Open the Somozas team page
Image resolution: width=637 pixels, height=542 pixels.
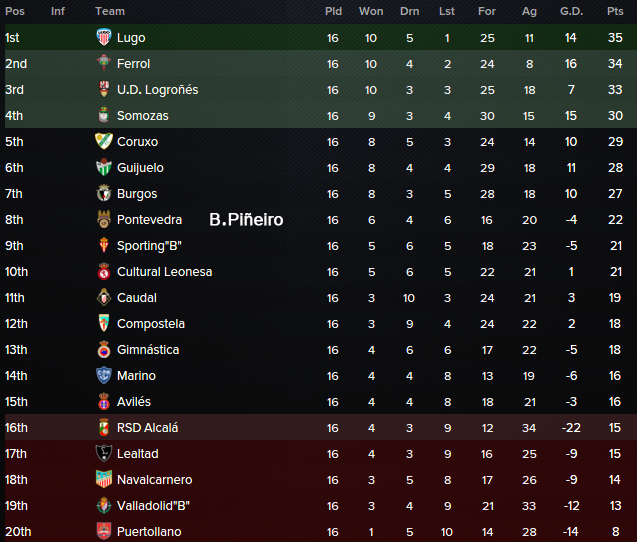coord(143,116)
